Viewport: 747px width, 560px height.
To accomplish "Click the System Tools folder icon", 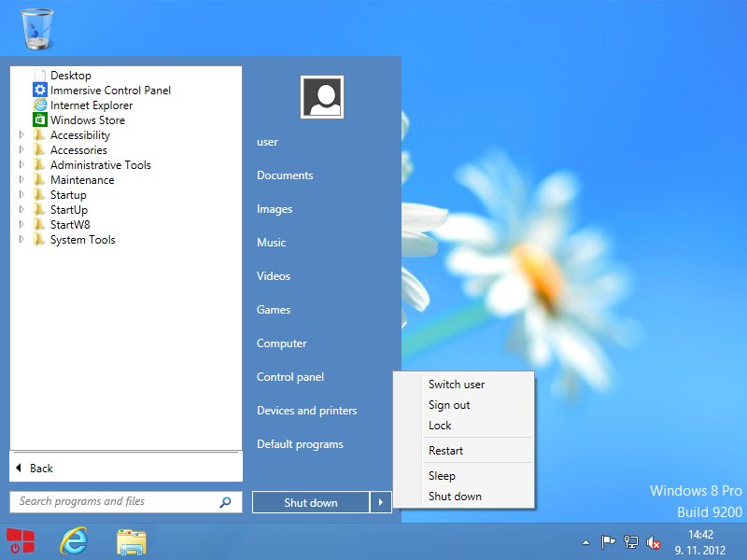I will 40,240.
